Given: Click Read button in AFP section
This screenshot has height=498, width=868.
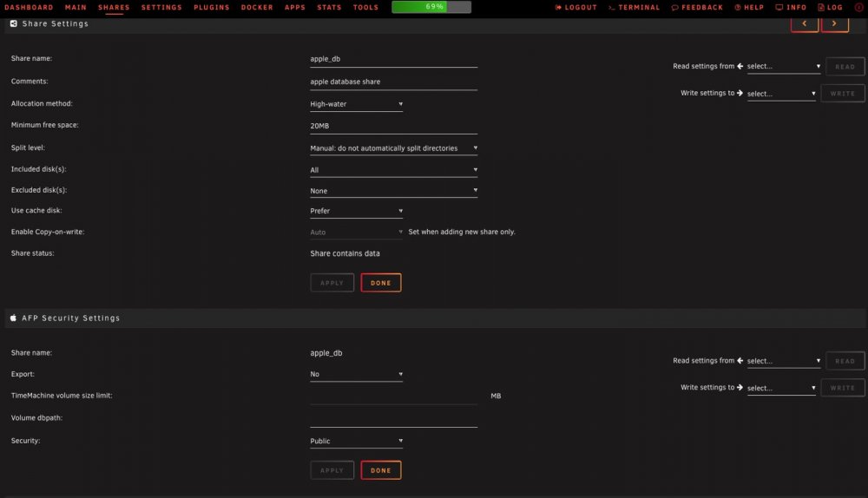Looking at the screenshot, I should coord(845,361).
